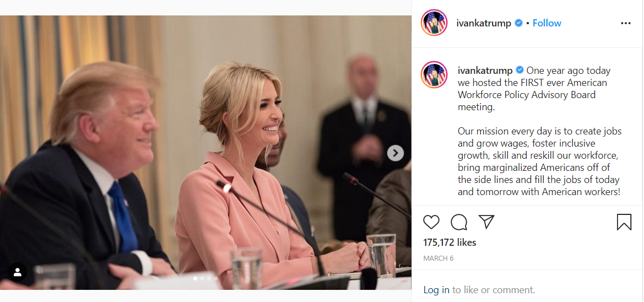Image resolution: width=644 pixels, height=302 pixels.
Task: Like the post with the heart icon
Action: 431,222
